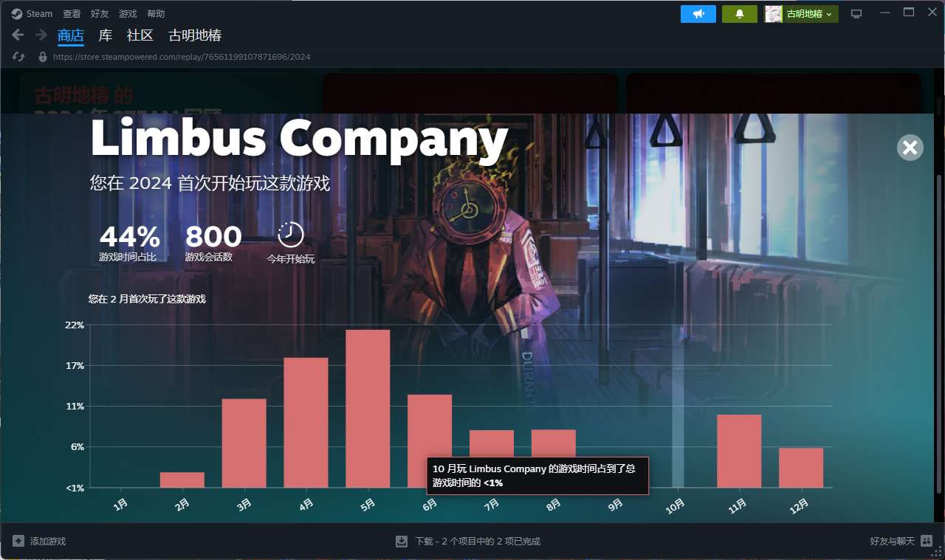The height and width of the screenshot is (560, 945).
Task: Click the add game plus icon
Action: click(18, 541)
